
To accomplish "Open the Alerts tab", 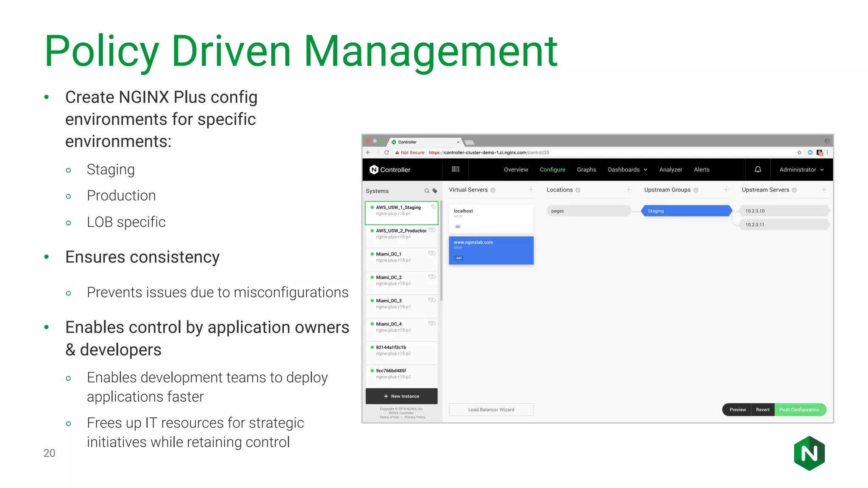I will coord(701,169).
